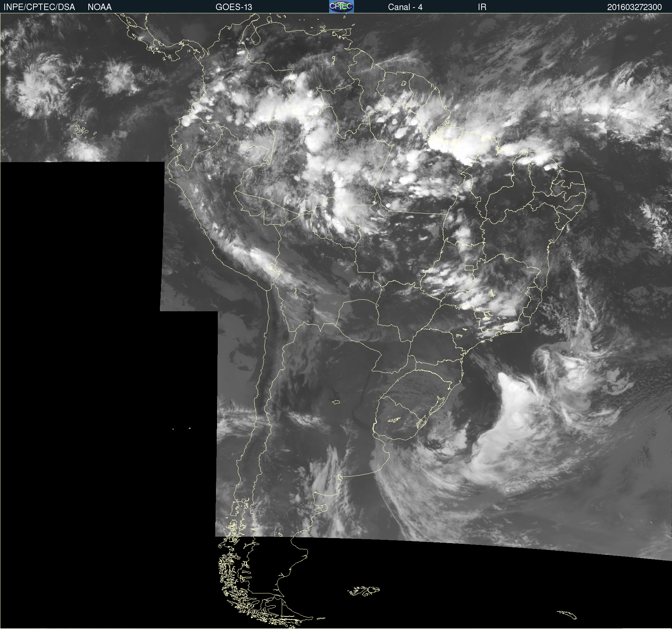Click the GOES-13 satellite label
This screenshot has width=672, height=629.
pos(234,7)
